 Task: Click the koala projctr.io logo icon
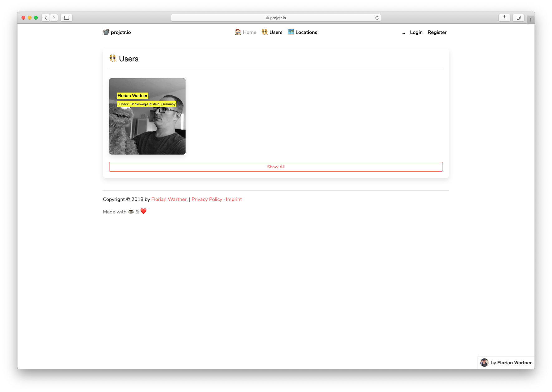pos(106,32)
